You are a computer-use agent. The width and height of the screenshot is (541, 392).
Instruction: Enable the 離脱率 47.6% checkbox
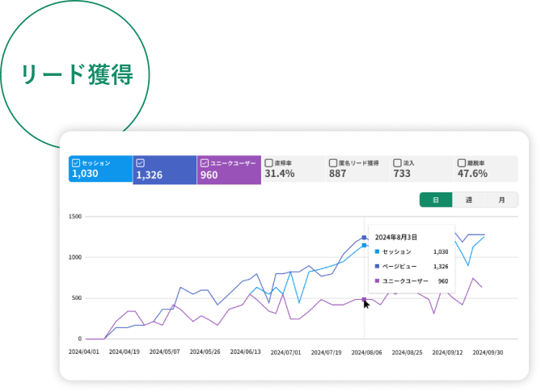coord(461,162)
